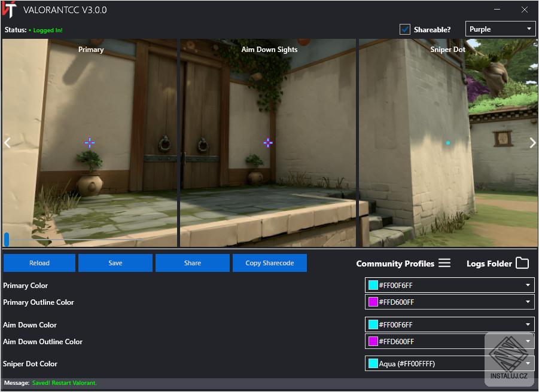The image size is (539, 392).
Task: Click the Aim Down Outline magenta swatch
Action: coord(373,341)
